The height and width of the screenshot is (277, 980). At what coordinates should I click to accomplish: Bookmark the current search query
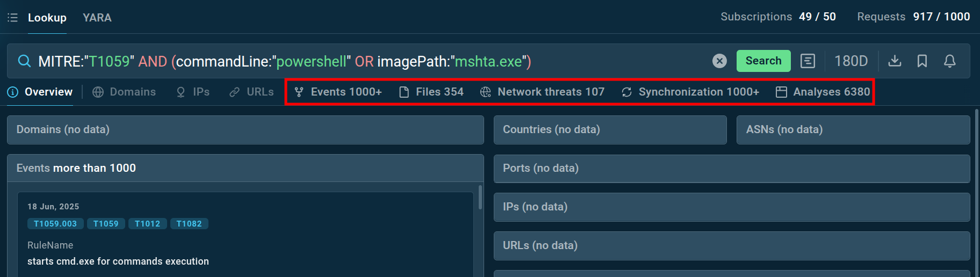[x=922, y=61]
